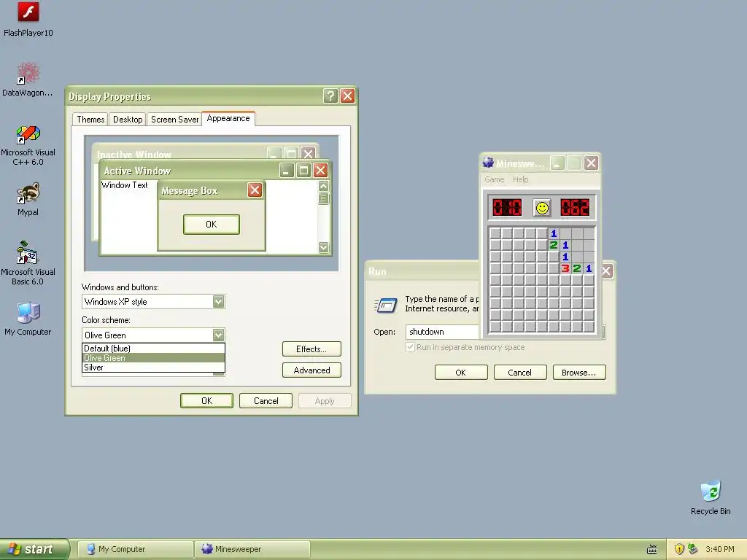Minimize the Minesweeper window
Screen dimensions: 747x560
tap(557, 163)
